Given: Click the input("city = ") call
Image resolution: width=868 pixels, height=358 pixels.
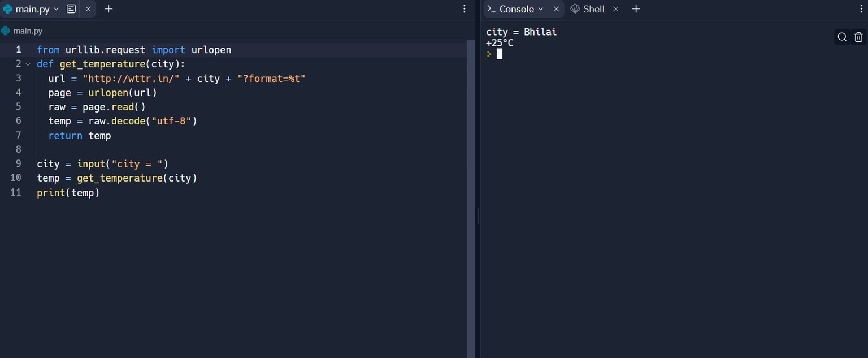Looking at the screenshot, I should pyautogui.click(x=123, y=164).
